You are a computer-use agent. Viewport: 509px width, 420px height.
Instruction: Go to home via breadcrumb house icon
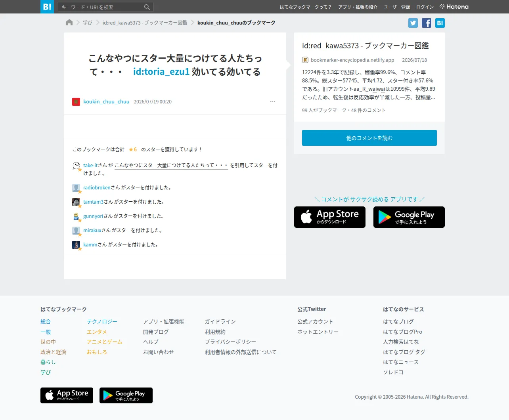pyautogui.click(x=69, y=23)
